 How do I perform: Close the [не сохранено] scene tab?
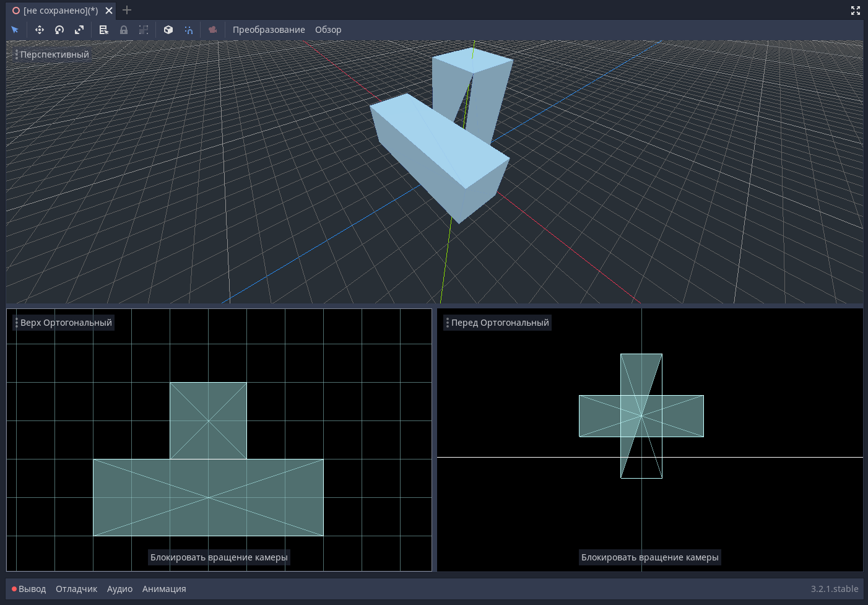(x=109, y=11)
